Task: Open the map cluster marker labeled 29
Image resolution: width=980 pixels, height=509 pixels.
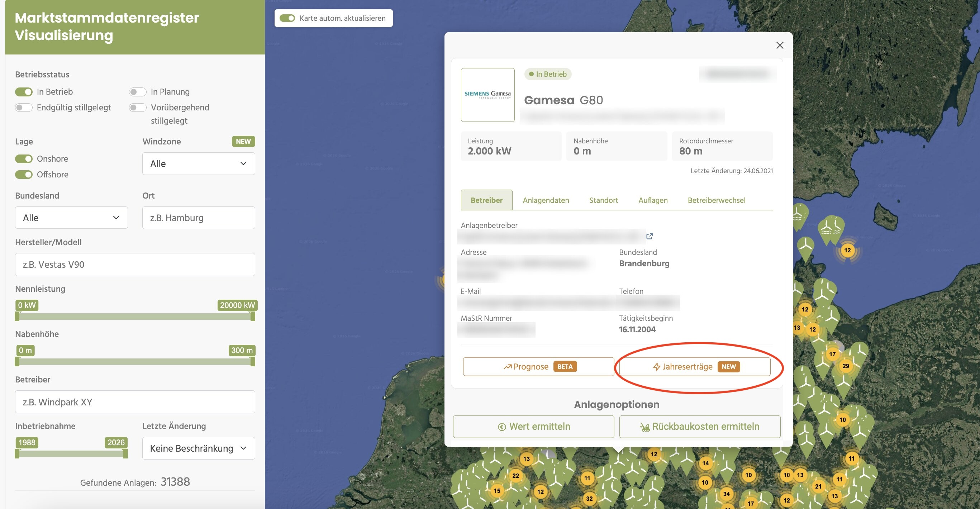Action: pyautogui.click(x=845, y=366)
